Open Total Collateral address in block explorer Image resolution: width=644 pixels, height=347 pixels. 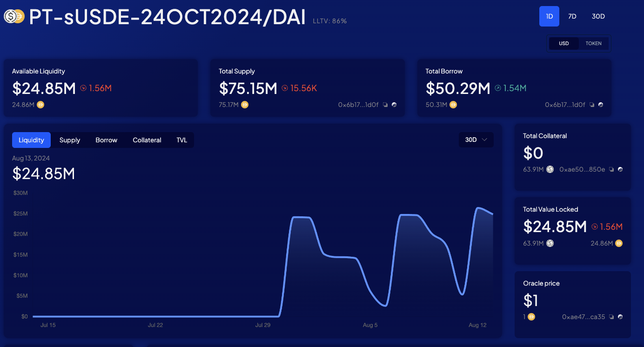tap(620, 170)
